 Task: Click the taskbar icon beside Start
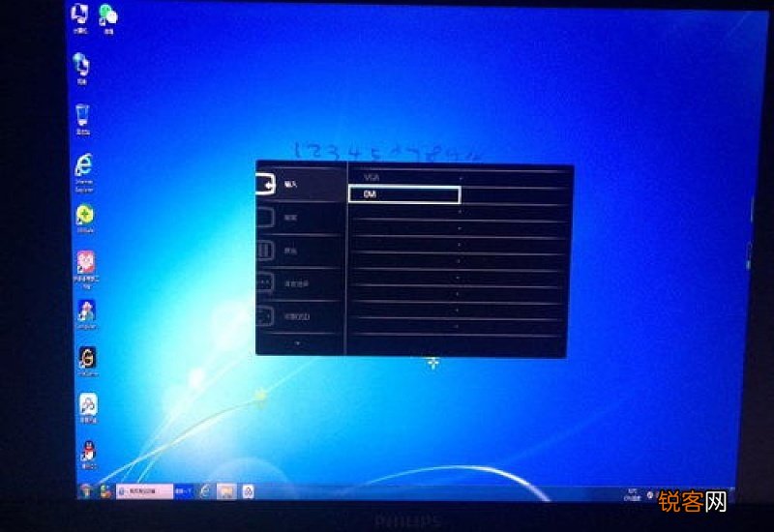(105, 491)
